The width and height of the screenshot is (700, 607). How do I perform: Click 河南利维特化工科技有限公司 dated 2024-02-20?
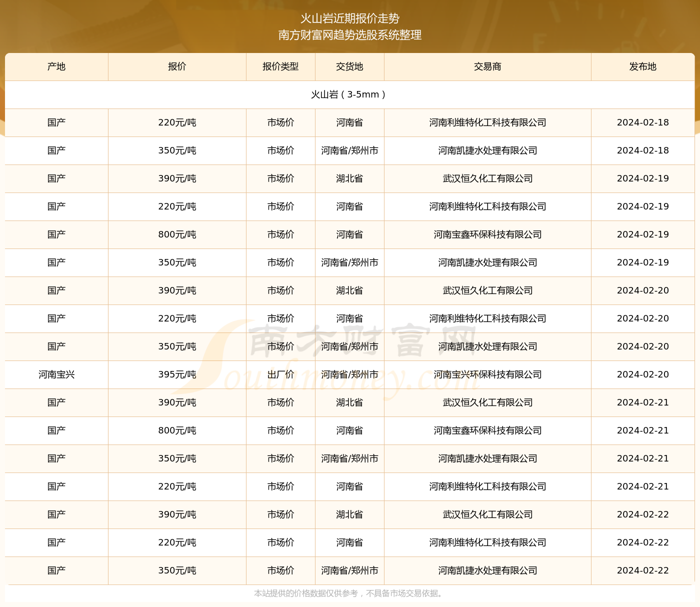coord(487,318)
